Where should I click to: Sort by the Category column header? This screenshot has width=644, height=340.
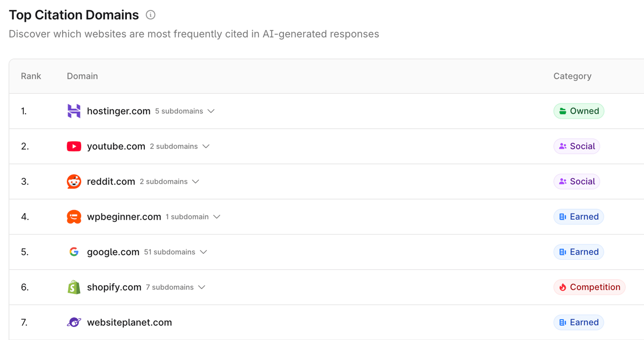pyautogui.click(x=572, y=76)
